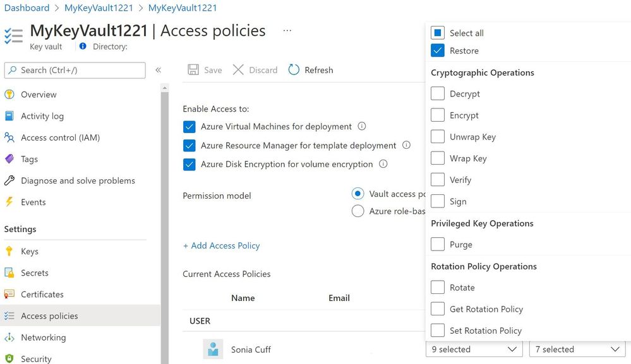The width and height of the screenshot is (631, 364).
Task: Click first MyKeyVault1221 breadcrumb link
Action: point(99,8)
